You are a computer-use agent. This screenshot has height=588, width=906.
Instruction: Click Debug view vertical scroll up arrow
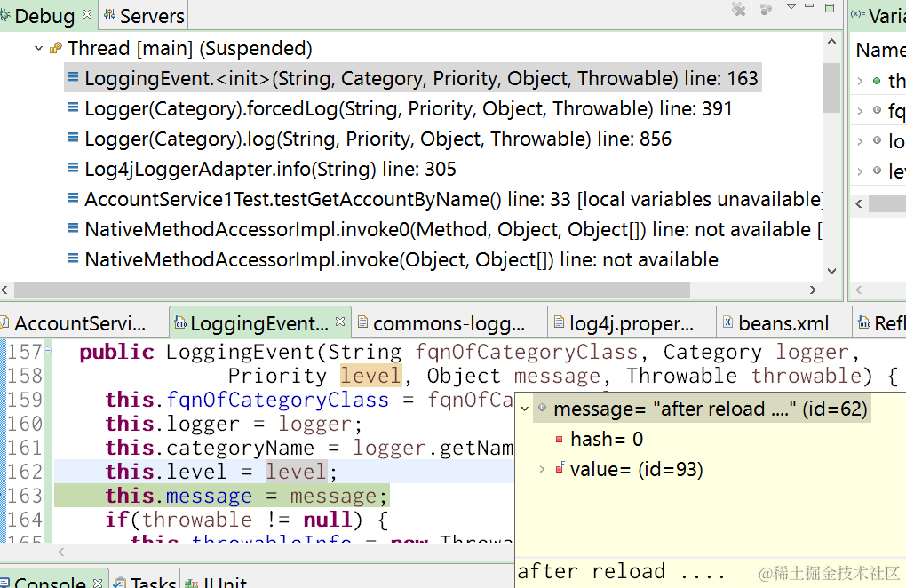pyautogui.click(x=831, y=42)
